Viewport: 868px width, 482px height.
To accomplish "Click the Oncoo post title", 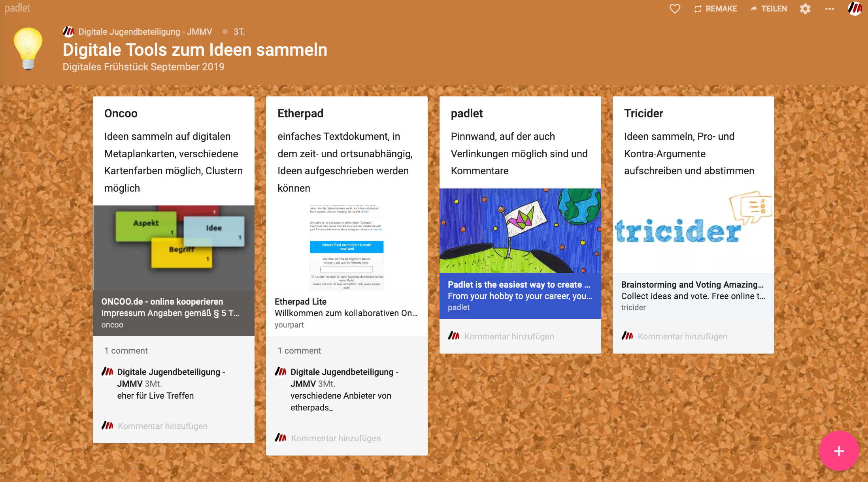I will pos(121,113).
